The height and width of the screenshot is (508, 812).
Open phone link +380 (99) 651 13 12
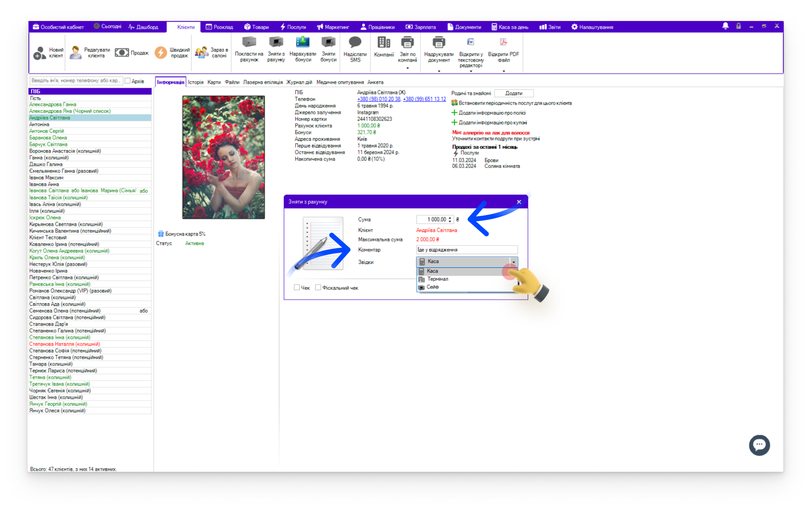click(424, 99)
